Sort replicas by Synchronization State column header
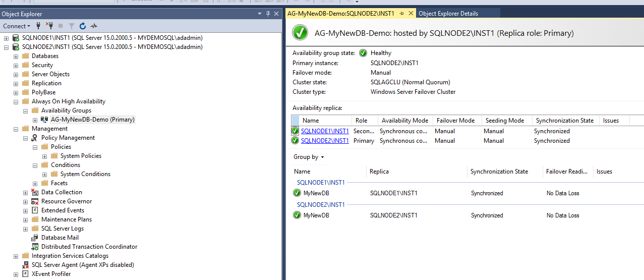The height and width of the screenshot is (280, 644). [x=564, y=121]
